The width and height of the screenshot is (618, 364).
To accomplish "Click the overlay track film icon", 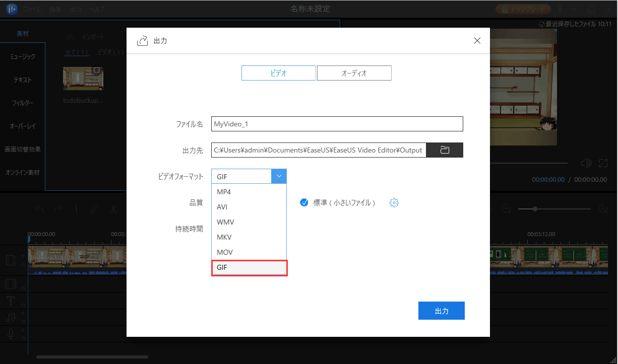I will 11,284.
